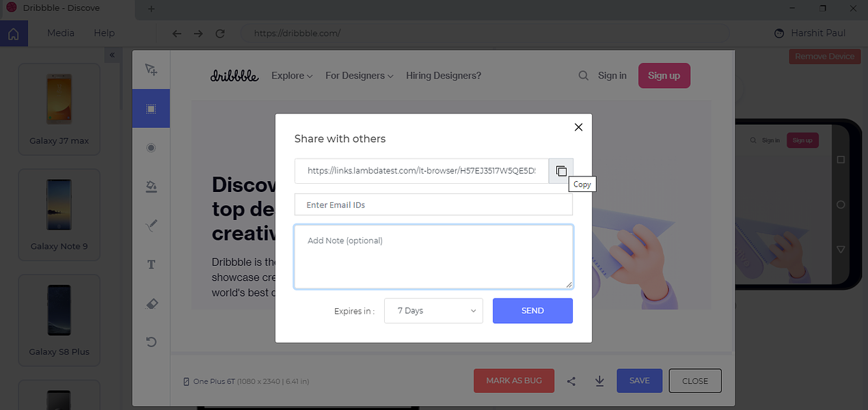
Task: Send the shared link via SEND button
Action: tap(532, 311)
